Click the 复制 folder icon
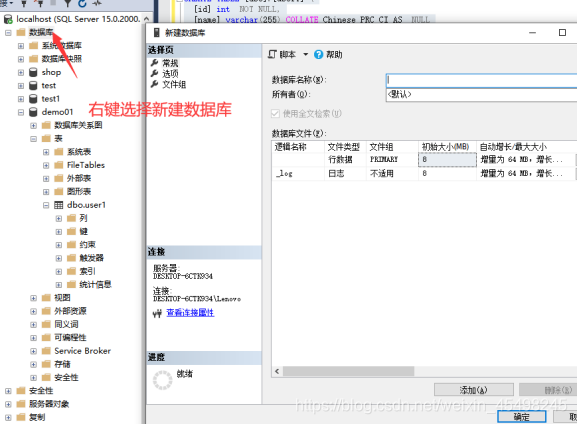This screenshot has width=577, height=424. pos(21,417)
